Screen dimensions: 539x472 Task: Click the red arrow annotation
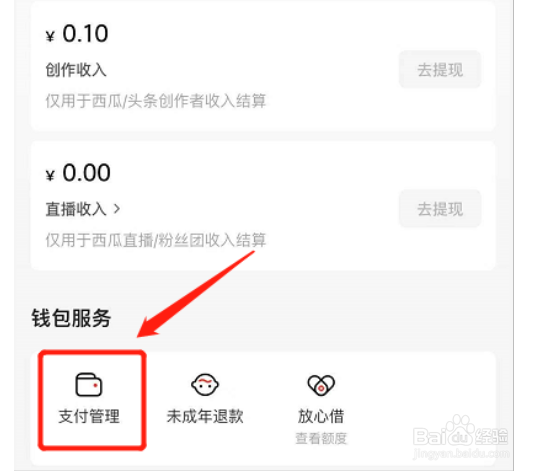196,294
